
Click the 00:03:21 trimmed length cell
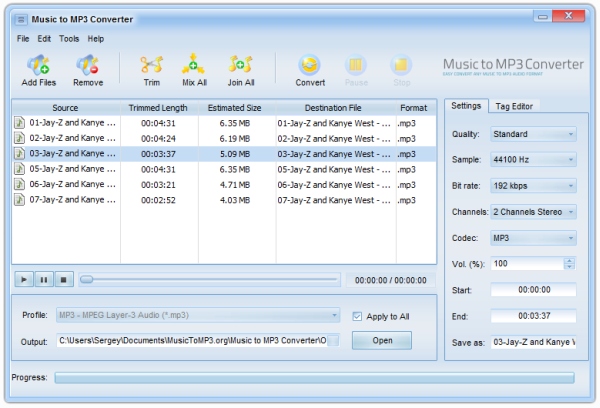158,185
